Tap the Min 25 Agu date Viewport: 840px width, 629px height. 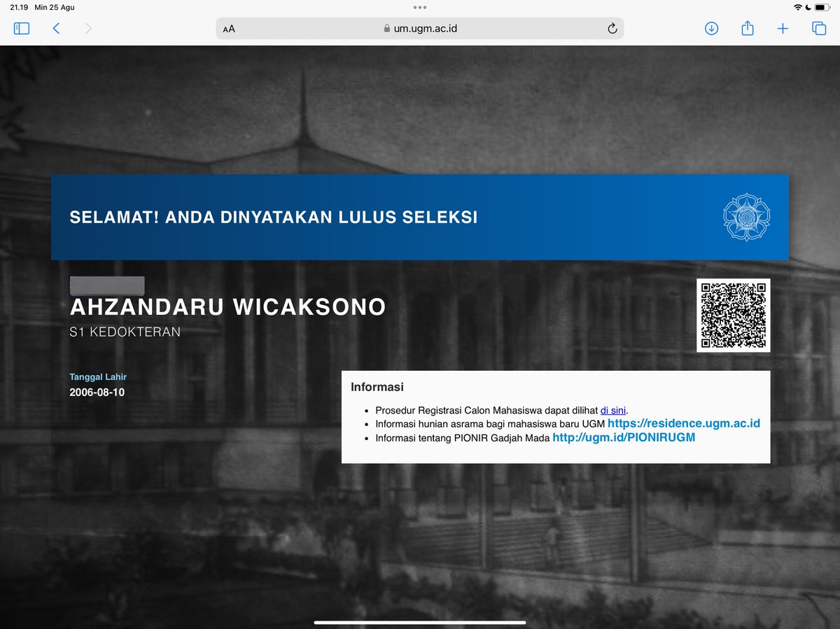coord(54,7)
